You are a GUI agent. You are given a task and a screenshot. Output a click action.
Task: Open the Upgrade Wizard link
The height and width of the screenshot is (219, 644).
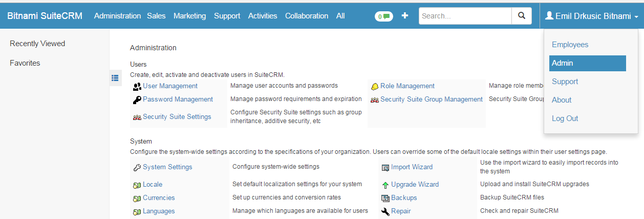tap(415, 185)
